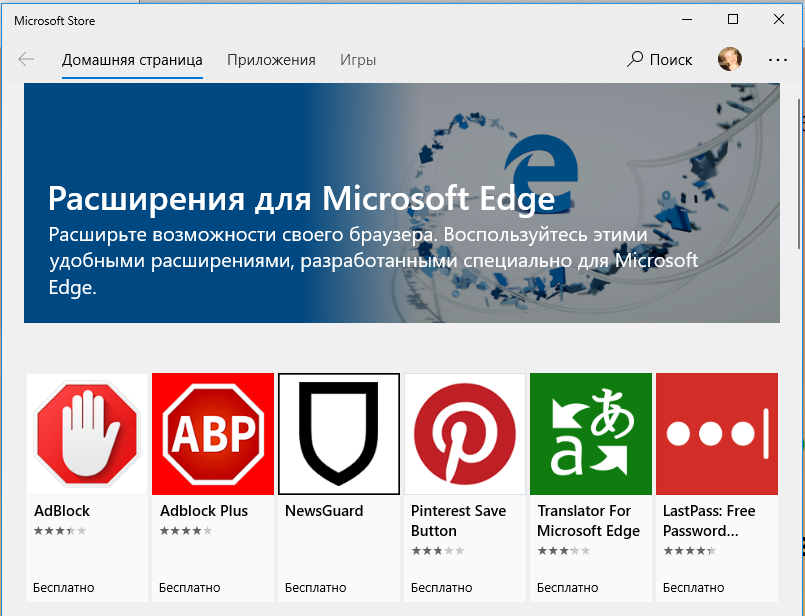Click Adblock Plus star rating
The width and height of the screenshot is (805, 616).
(x=186, y=531)
